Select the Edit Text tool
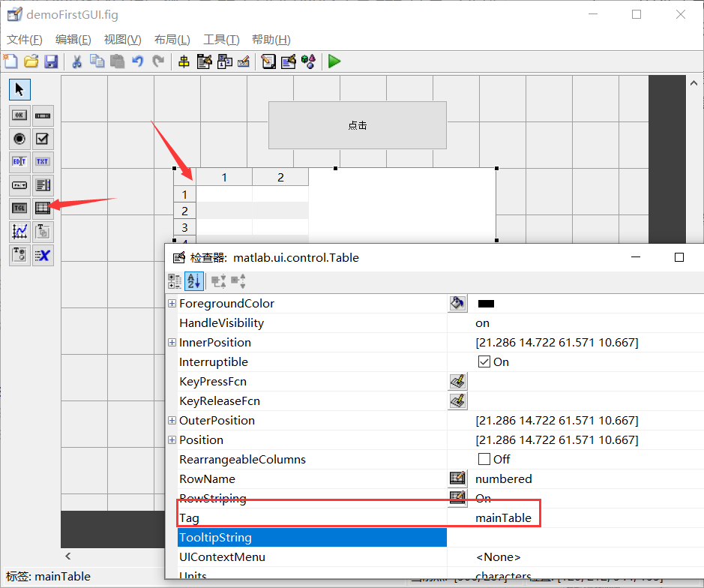The height and width of the screenshot is (588, 704). coord(19,162)
